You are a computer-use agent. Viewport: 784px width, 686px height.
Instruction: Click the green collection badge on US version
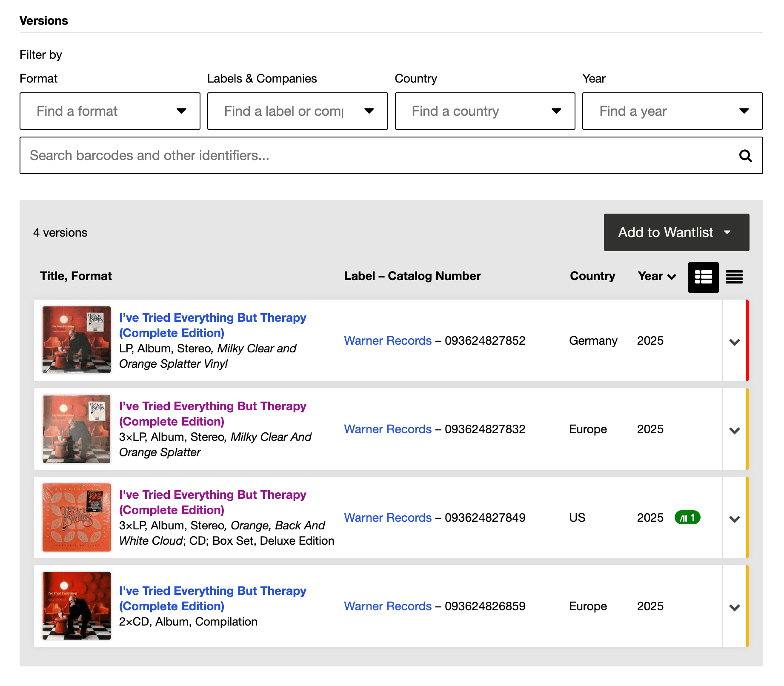(x=687, y=517)
